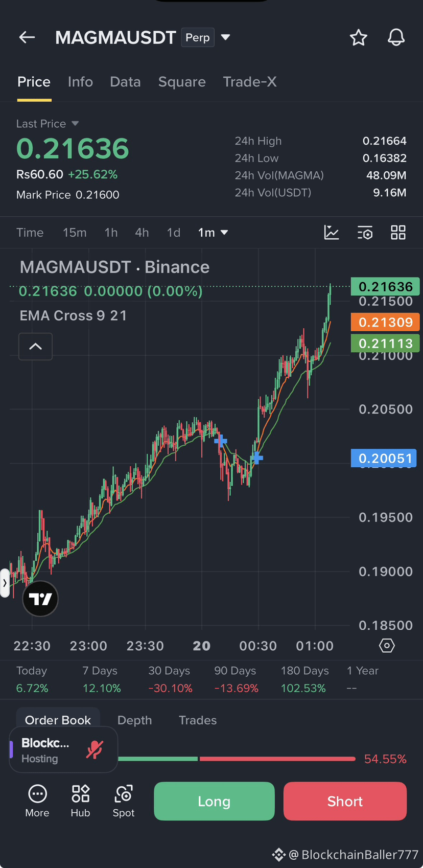Tap the 54.55% sell percentage
The height and width of the screenshot is (868, 423).
tap(385, 759)
